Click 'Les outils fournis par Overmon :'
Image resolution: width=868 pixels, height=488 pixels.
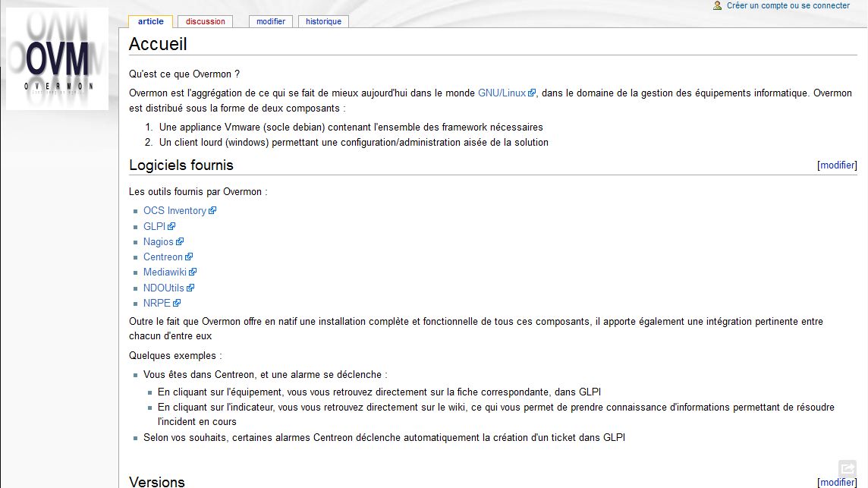pos(198,192)
